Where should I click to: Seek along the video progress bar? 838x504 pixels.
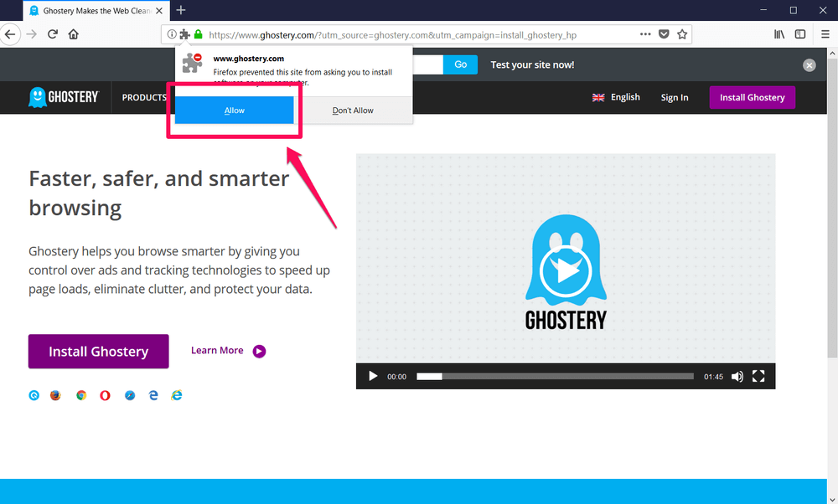point(555,377)
